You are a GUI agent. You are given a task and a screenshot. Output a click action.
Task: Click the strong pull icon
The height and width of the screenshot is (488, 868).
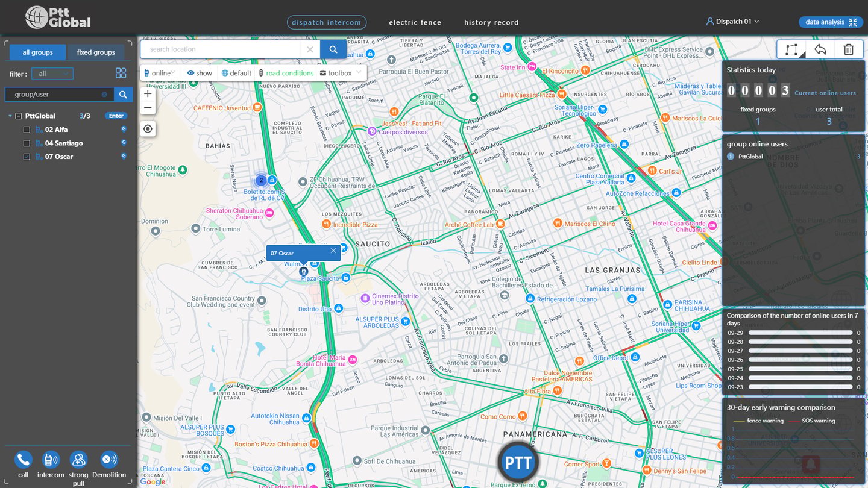78,460
